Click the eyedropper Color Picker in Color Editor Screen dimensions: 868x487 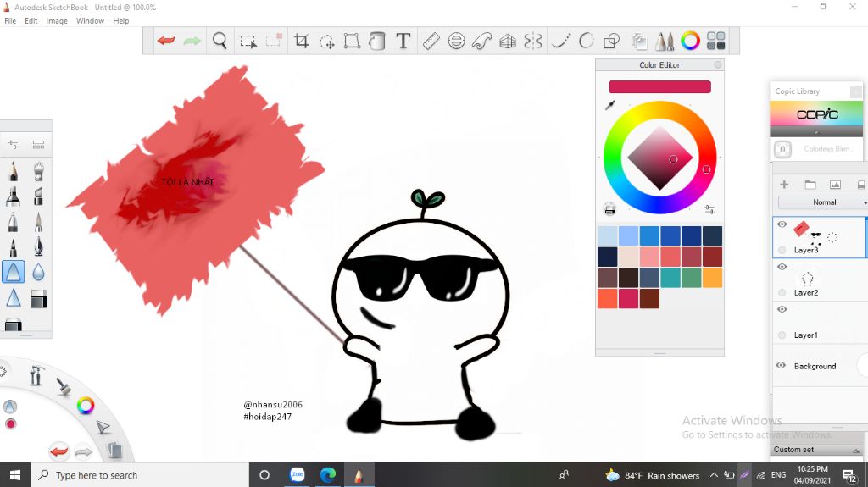610,104
